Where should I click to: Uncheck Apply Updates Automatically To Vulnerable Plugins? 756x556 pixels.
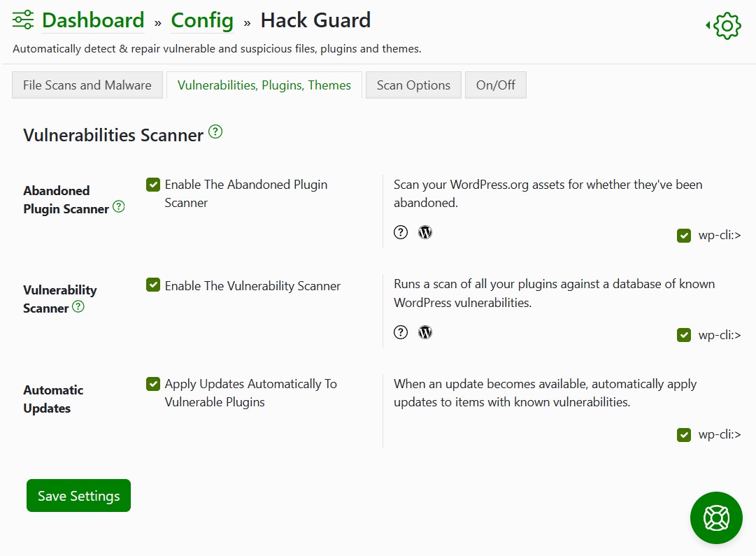(153, 384)
